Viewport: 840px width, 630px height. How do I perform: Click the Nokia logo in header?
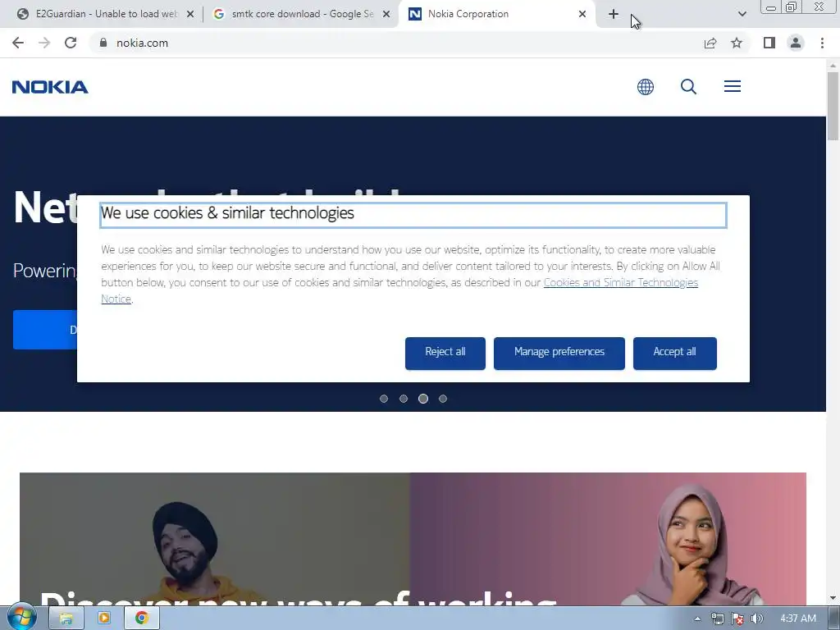(50, 87)
